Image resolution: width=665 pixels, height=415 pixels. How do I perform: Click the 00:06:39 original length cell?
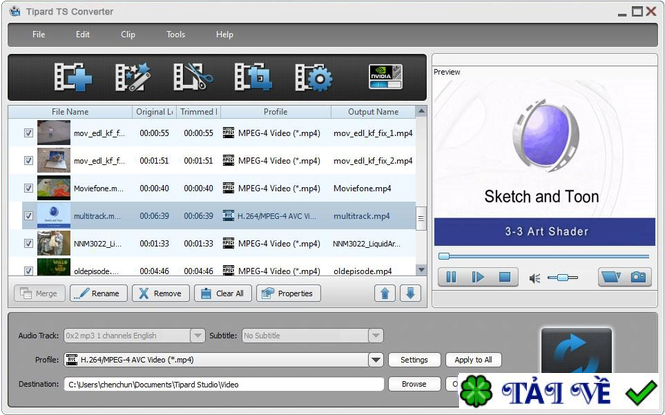154,216
